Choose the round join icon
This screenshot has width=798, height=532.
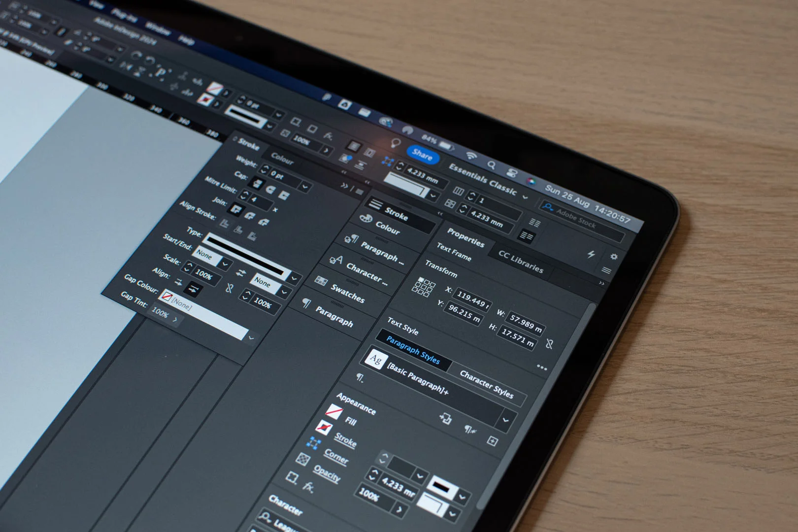click(x=250, y=216)
